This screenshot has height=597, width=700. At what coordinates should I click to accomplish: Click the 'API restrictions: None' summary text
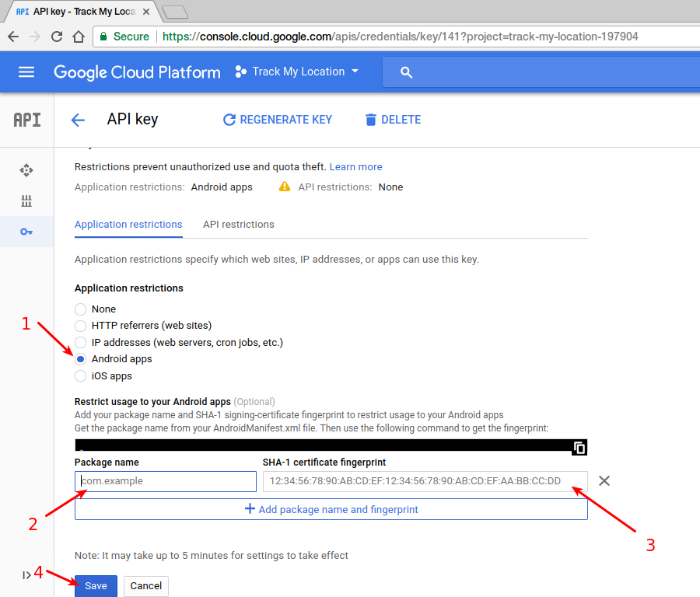351,187
